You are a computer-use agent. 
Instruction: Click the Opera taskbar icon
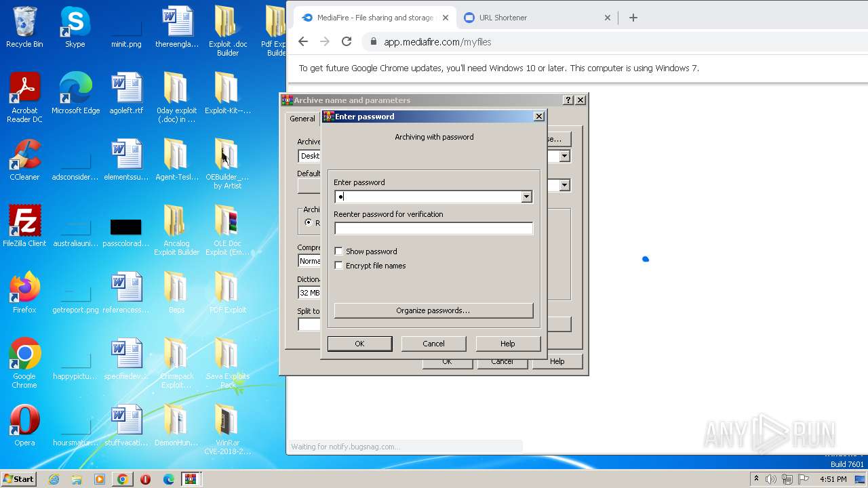point(145,479)
